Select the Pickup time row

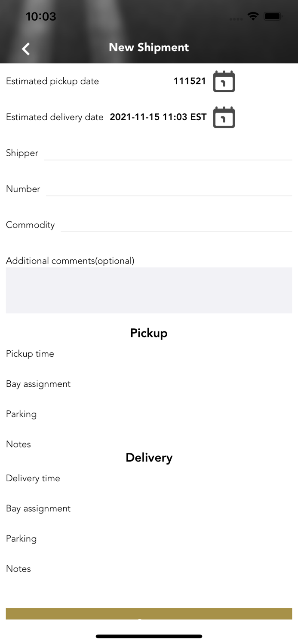click(x=30, y=354)
